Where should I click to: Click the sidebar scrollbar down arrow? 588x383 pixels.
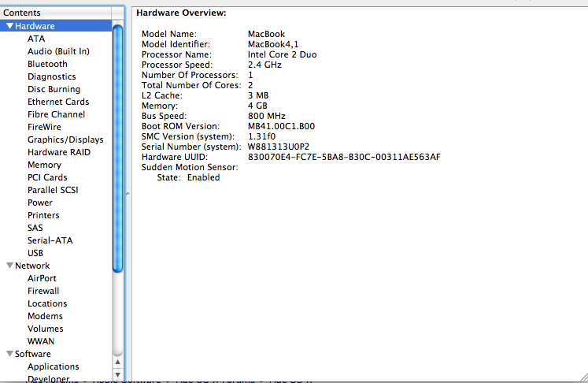point(118,374)
